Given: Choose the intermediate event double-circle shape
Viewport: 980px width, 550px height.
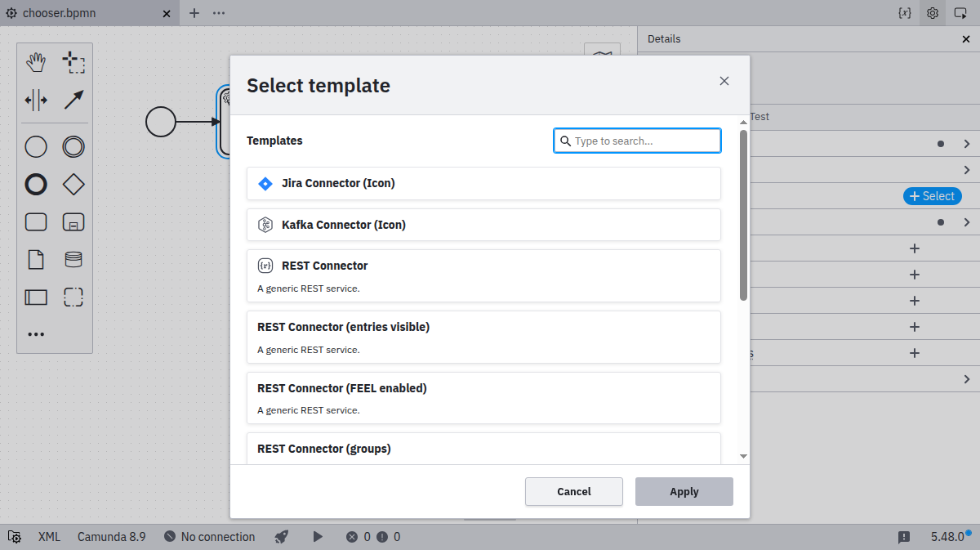Looking at the screenshot, I should pos(73,147).
